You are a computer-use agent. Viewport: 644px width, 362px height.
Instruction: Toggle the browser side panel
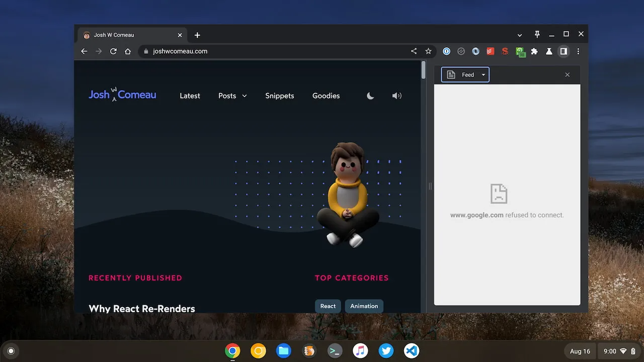tap(563, 51)
